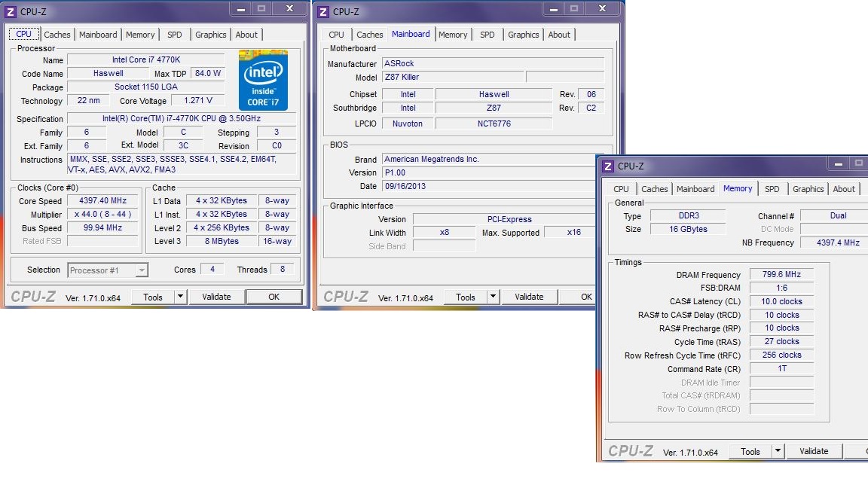Click the graphic interface version PCI-Express

coord(505,219)
